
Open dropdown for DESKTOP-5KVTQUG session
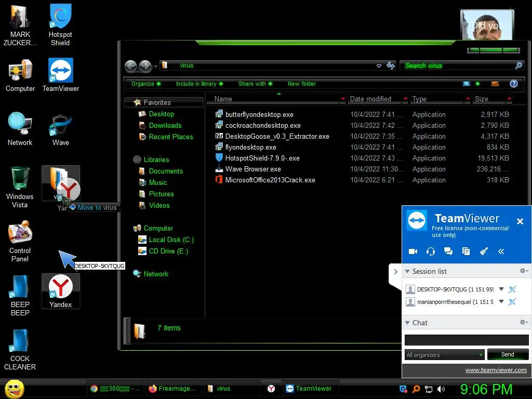(x=501, y=289)
